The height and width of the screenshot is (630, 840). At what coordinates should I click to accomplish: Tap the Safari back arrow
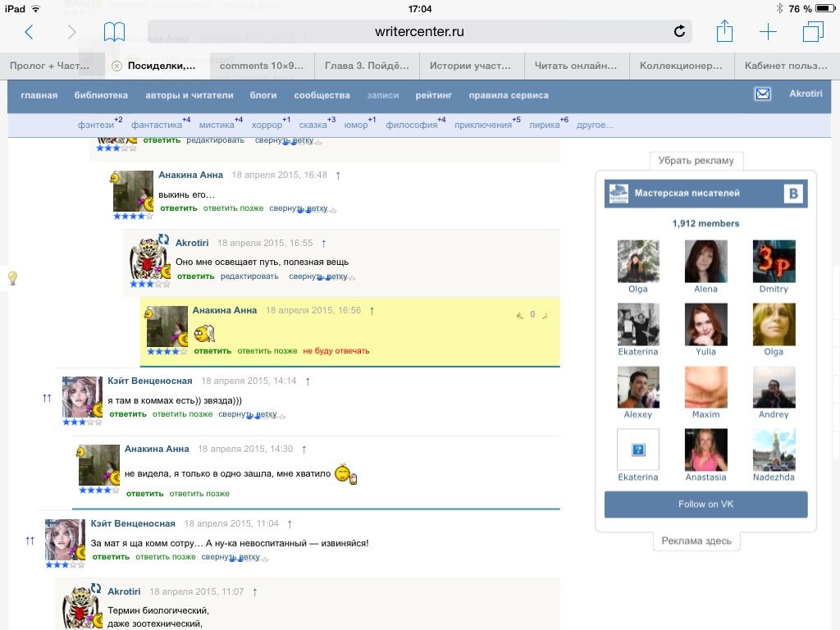click(x=30, y=32)
